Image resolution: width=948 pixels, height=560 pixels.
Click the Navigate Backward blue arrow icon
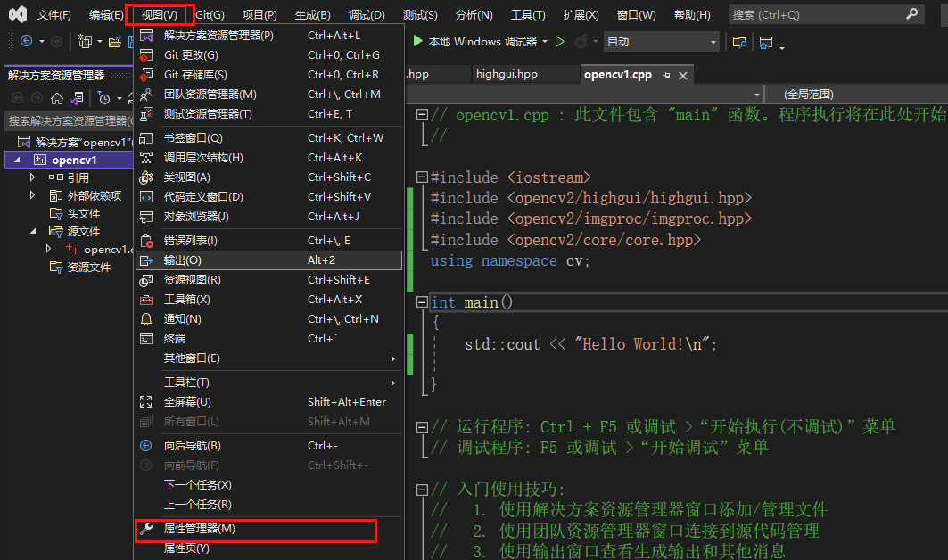pyautogui.click(x=26, y=41)
